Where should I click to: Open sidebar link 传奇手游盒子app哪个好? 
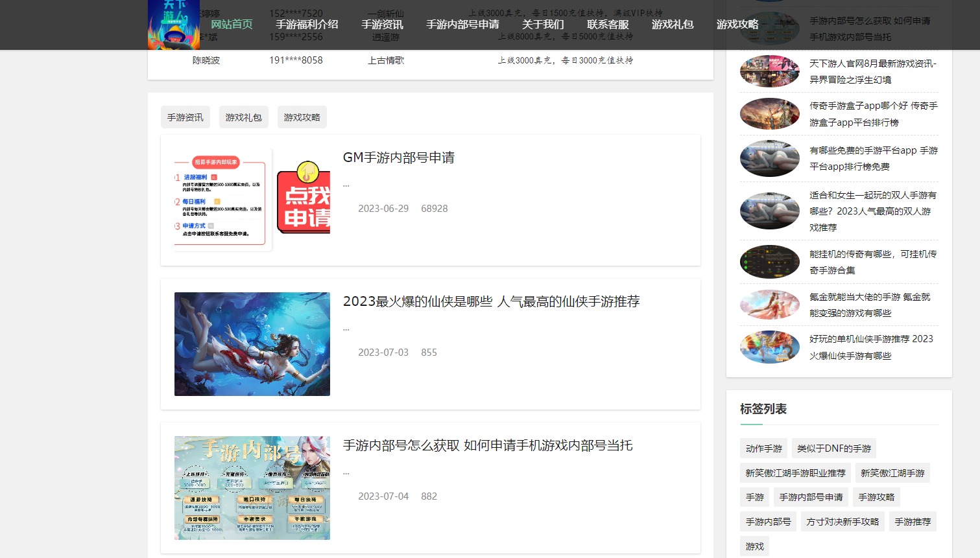[x=874, y=114]
